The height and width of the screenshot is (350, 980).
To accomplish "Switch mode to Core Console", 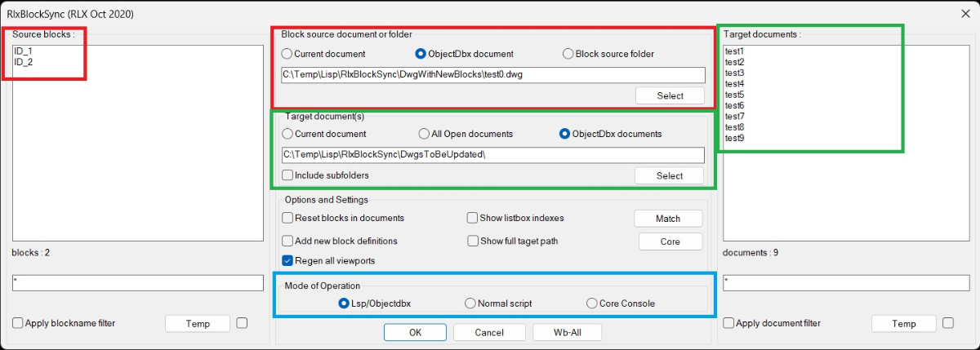I will [592, 303].
